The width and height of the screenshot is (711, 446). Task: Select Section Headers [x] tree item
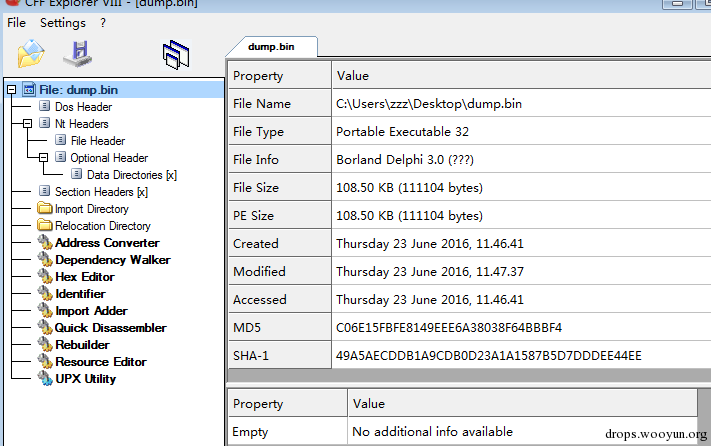(101, 192)
